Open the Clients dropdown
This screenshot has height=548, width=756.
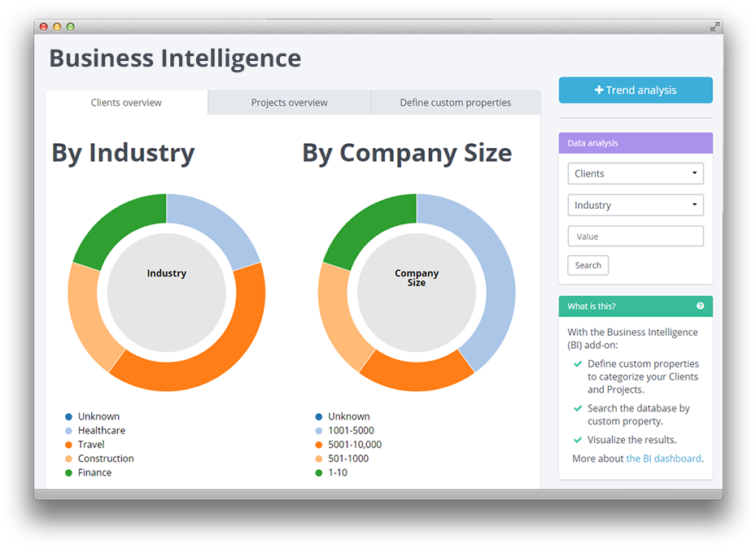pos(635,173)
